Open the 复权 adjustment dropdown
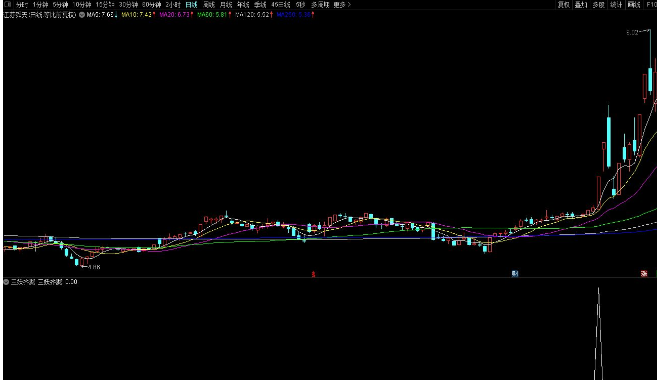 (x=564, y=5)
